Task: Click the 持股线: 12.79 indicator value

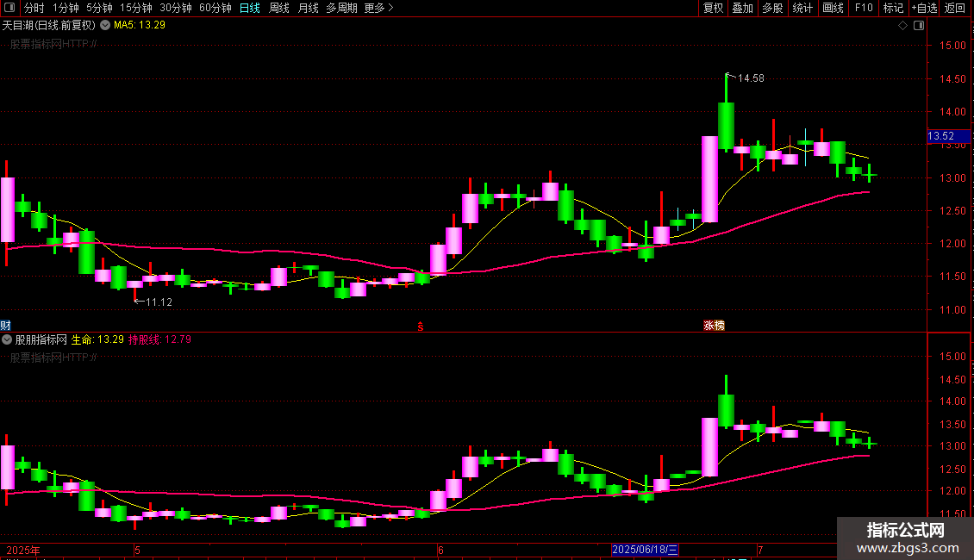Action: point(159,339)
